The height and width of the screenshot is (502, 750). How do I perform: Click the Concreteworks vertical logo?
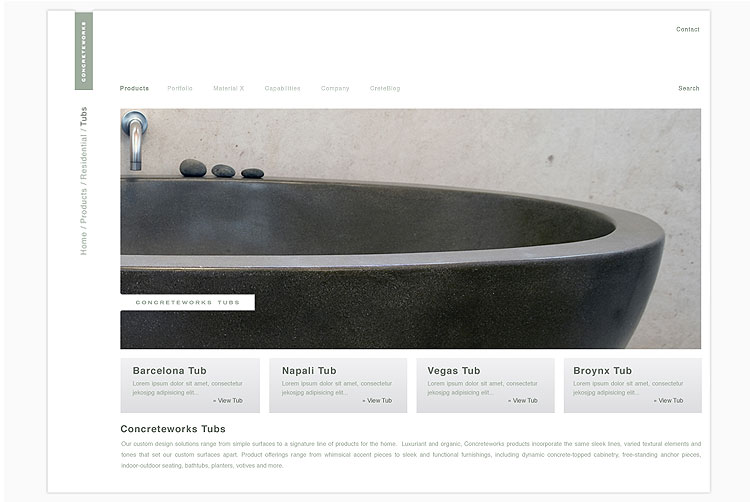click(x=84, y=51)
